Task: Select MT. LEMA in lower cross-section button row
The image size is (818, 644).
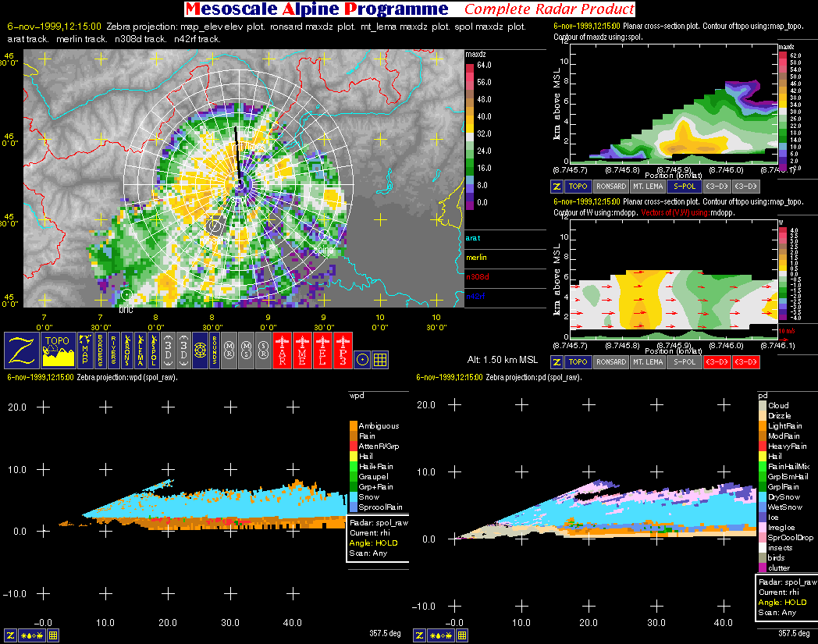Action: tap(647, 362)
